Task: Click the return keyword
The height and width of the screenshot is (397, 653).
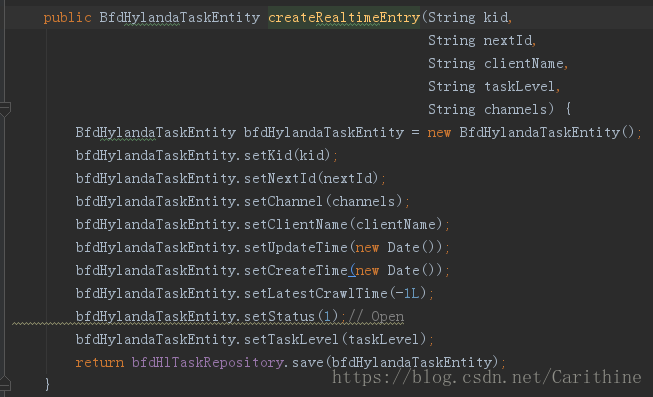Action: (100, 362)
